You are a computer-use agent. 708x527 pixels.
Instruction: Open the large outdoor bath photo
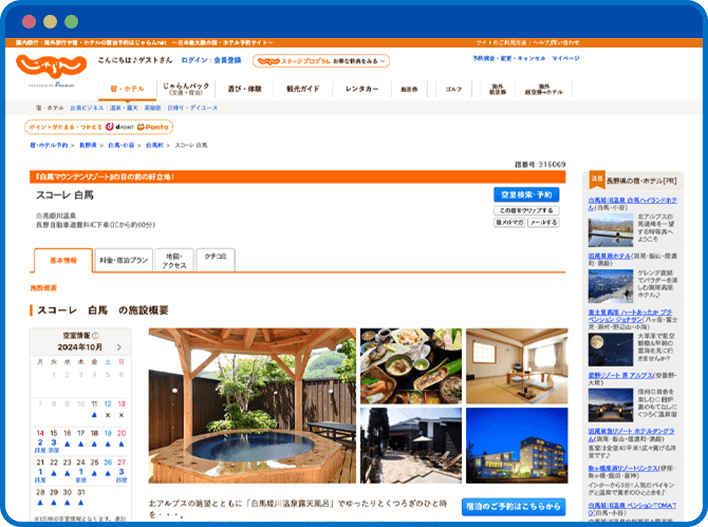pyautogui.click(x=252, y=406)
